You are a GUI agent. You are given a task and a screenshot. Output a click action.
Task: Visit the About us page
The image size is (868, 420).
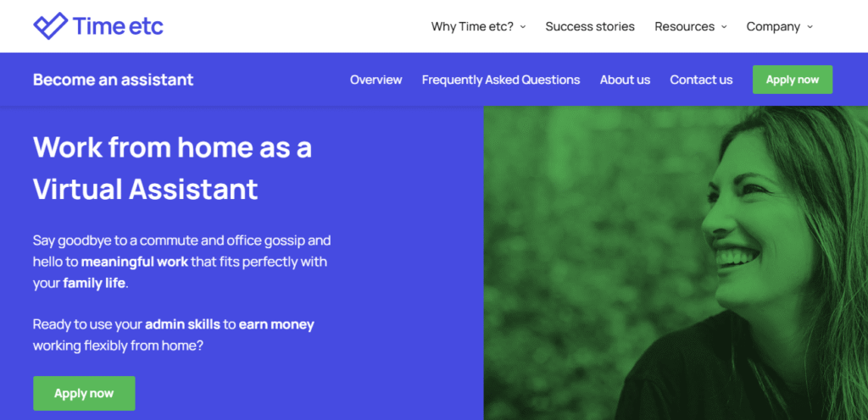(625, 80)
